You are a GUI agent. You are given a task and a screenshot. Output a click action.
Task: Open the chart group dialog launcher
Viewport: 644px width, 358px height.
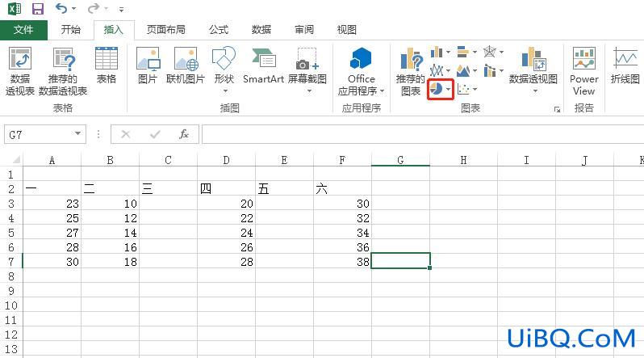coord(557,109)
